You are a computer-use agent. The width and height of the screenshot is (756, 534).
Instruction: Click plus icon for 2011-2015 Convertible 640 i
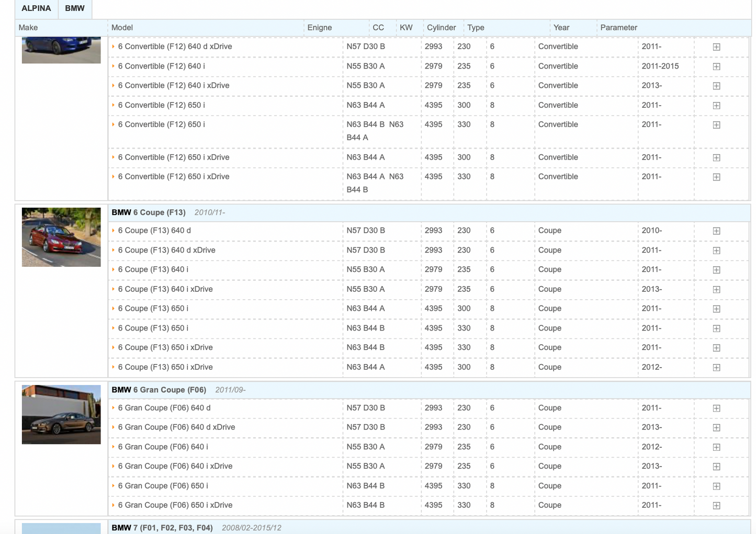tap(716, 66)
